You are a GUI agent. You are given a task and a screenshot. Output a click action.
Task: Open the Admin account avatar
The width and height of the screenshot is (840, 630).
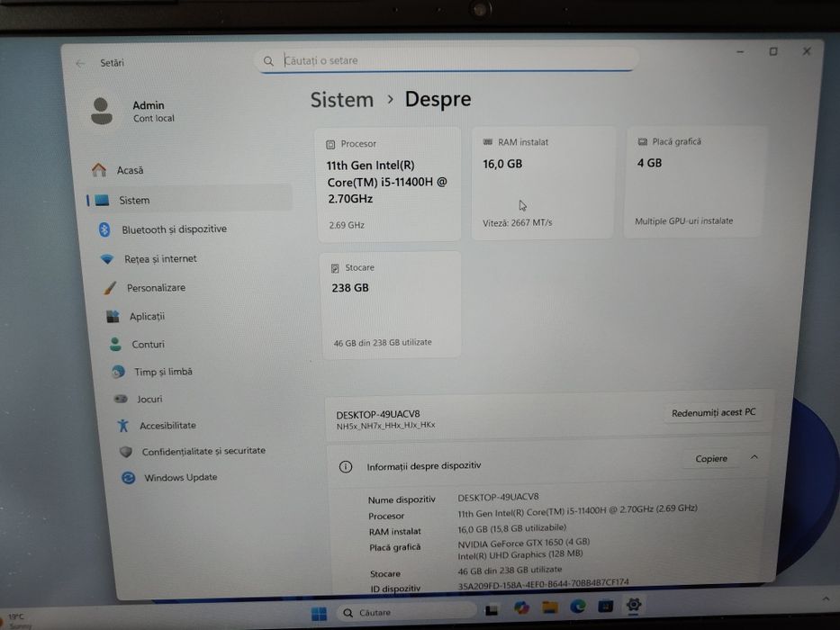point(102,111)
